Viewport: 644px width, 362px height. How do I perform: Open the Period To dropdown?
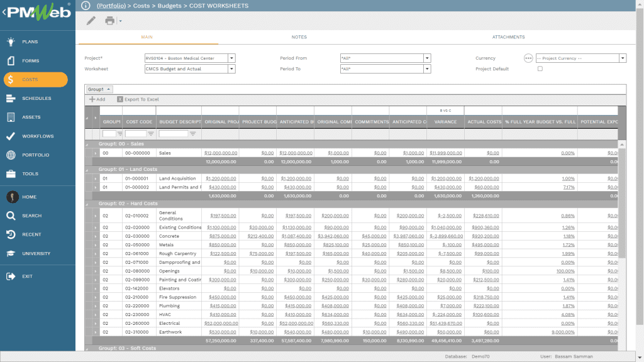pyautogui.click(x=427, y=69)
